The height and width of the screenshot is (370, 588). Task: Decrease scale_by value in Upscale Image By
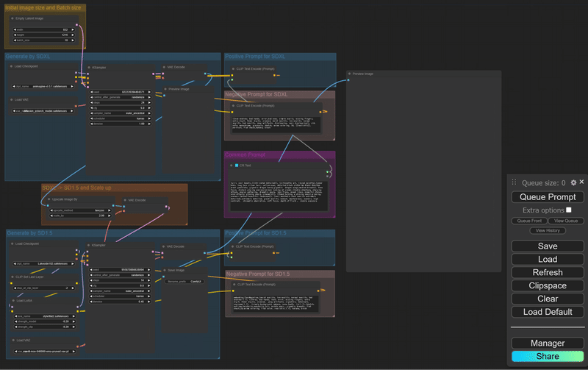point(51,216)
